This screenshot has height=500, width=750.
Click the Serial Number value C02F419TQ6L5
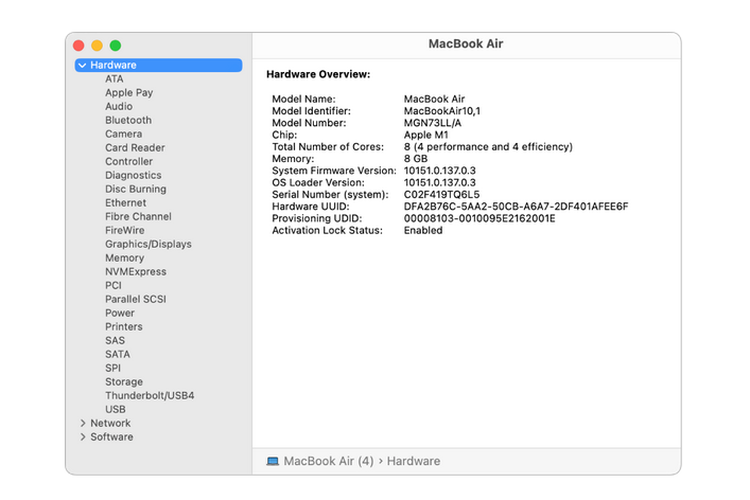(x=441, y=194)
